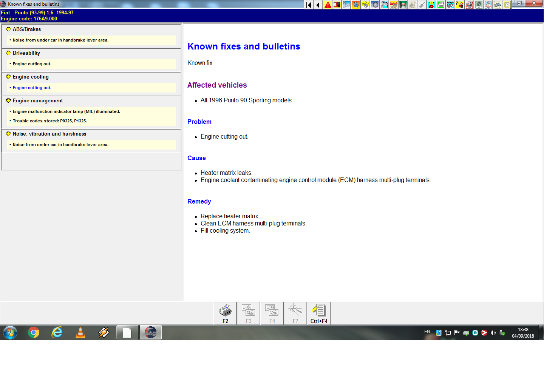Click the EN language indicator
Screen dimensions: 544x392
pos(427,332)
